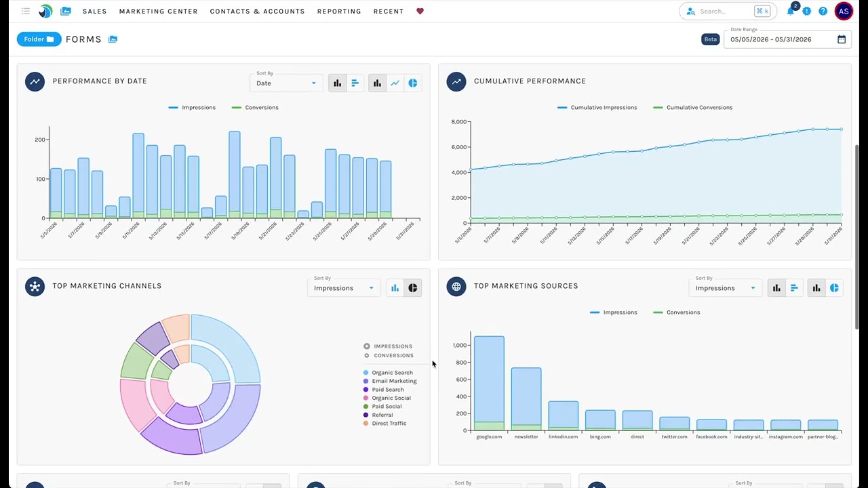Click Organic Social legend color dot
Screen dimensions: 868x488
click(366, 399)
